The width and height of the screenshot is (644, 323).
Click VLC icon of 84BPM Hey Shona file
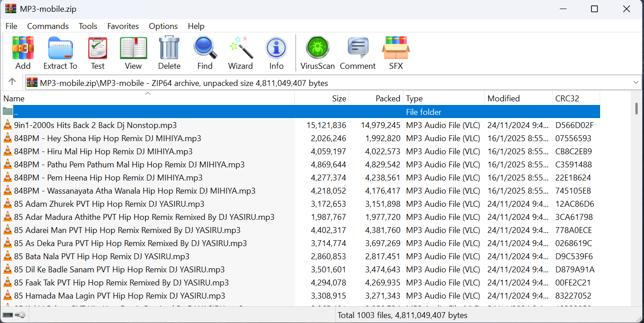click(x=8, y=138)
